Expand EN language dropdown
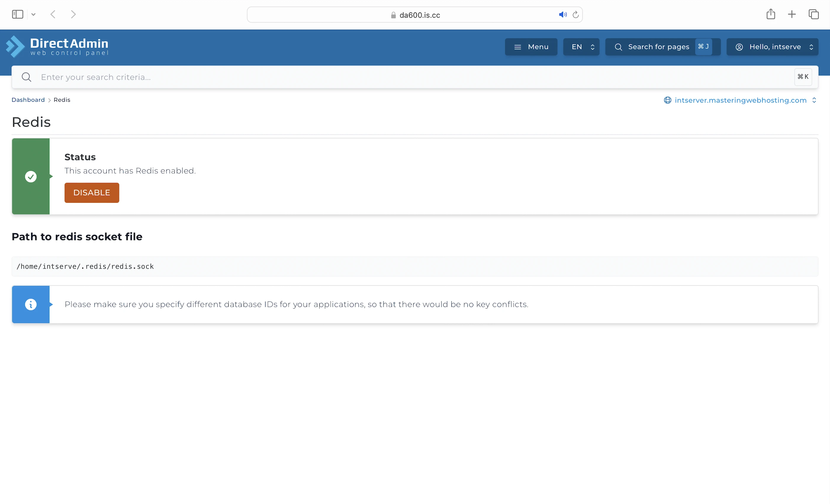The image size is (830, 504). (581, 47)
